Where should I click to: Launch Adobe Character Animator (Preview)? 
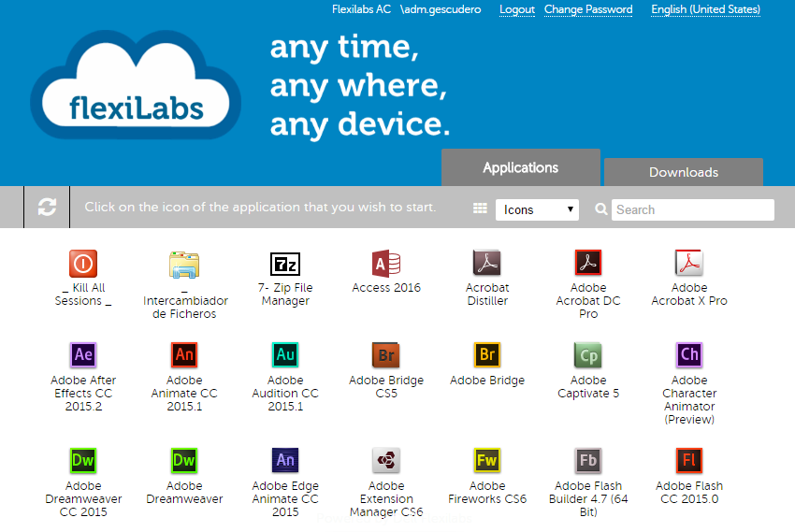tap(689, 355)
